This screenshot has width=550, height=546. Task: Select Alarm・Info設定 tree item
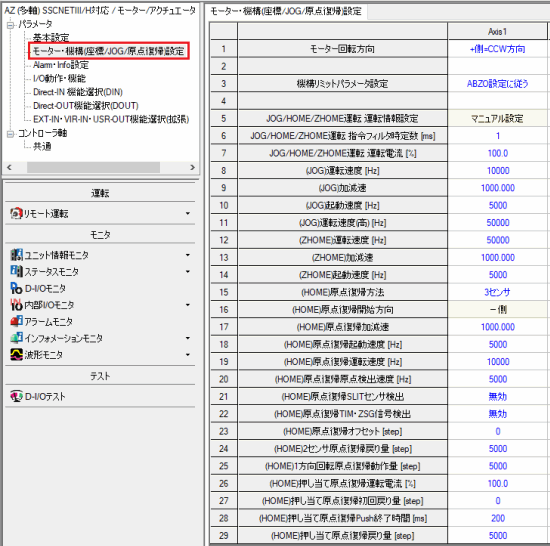click(61, 65)
